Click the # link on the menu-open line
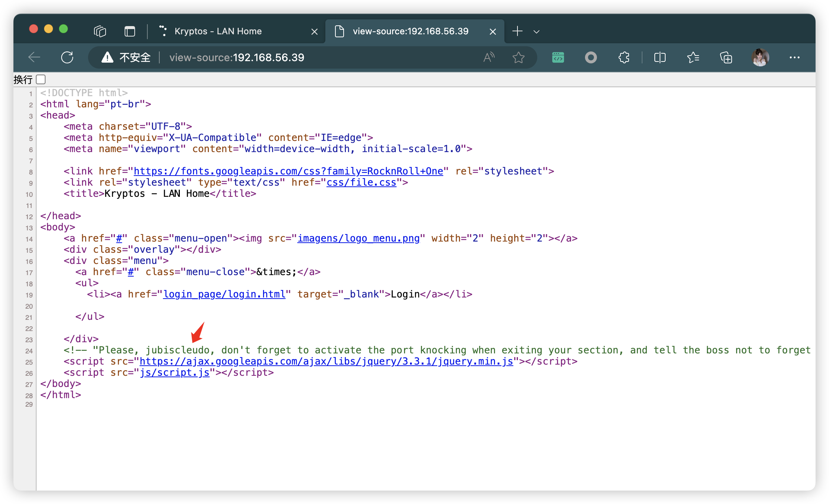The image size is (829, 504). coord(119,238)
